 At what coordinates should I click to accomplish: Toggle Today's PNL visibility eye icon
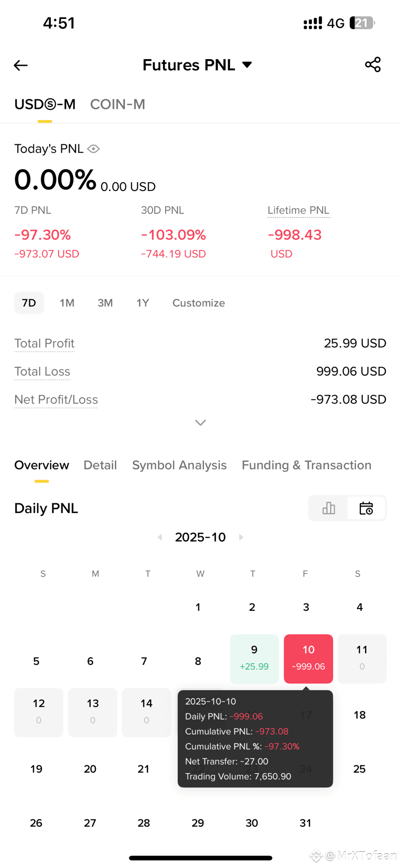click(x=93, y=149)
